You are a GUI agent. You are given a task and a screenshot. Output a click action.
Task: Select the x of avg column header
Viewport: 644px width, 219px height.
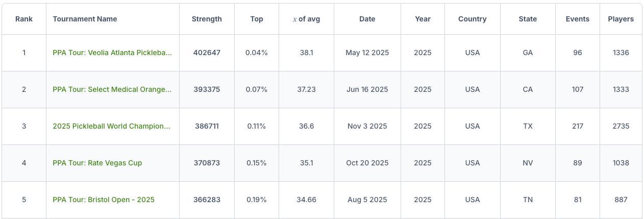click(x=306, y=19)
